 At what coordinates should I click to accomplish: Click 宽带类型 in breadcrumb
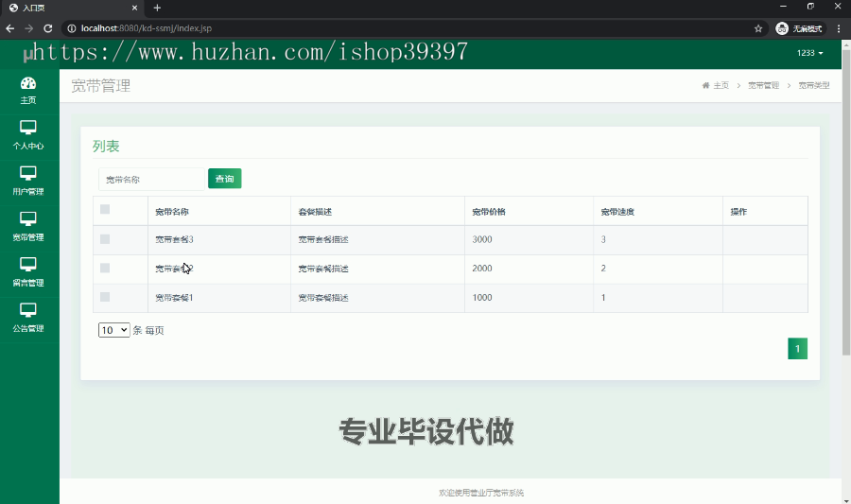813,85
